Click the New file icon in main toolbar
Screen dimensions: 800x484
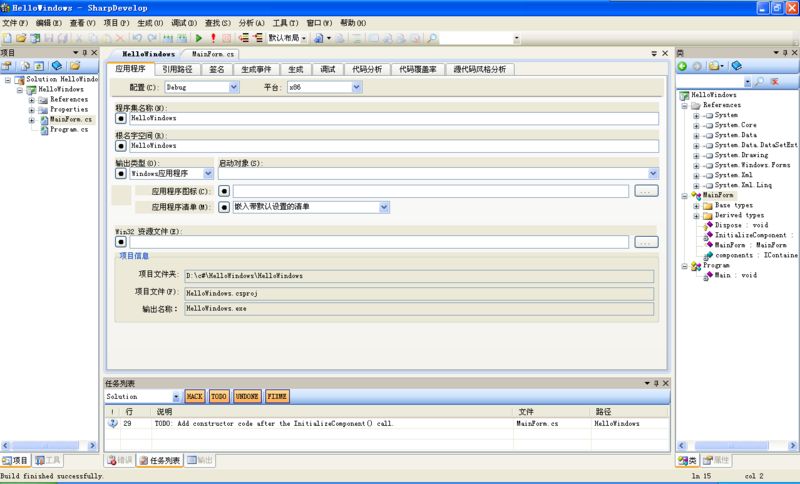[x=8, y=38]
